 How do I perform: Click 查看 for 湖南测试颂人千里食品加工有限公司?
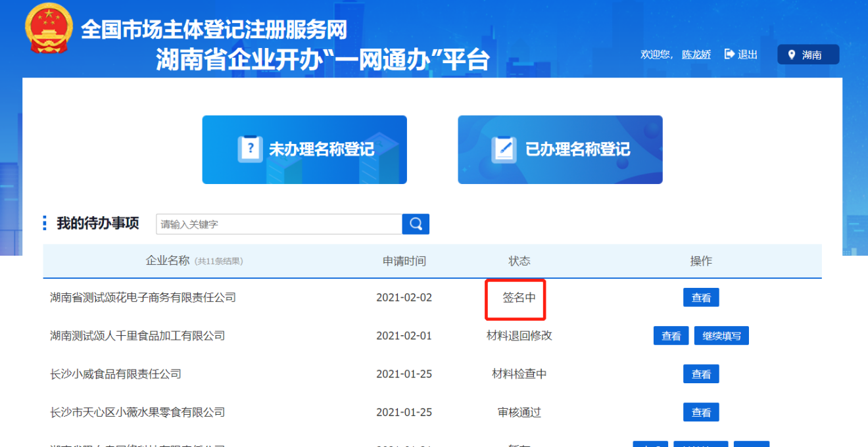[671, 336]
